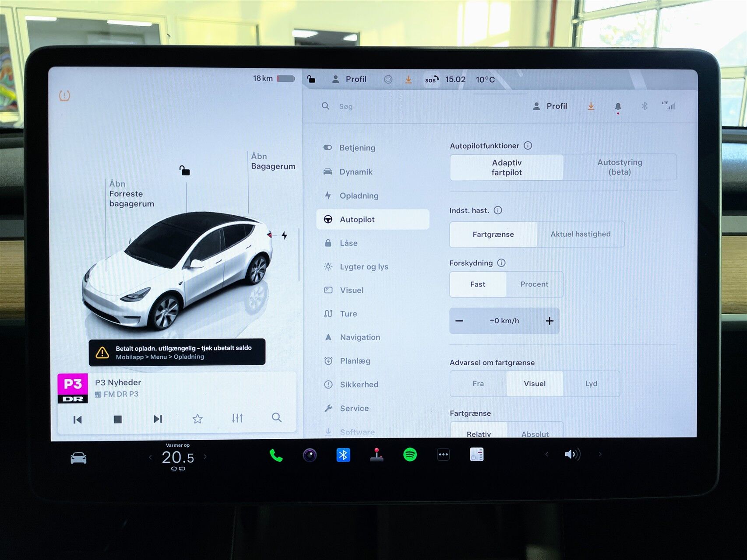Open notifications via the bell icon
This screenshot has height=560, width=747.
(618, 106)
